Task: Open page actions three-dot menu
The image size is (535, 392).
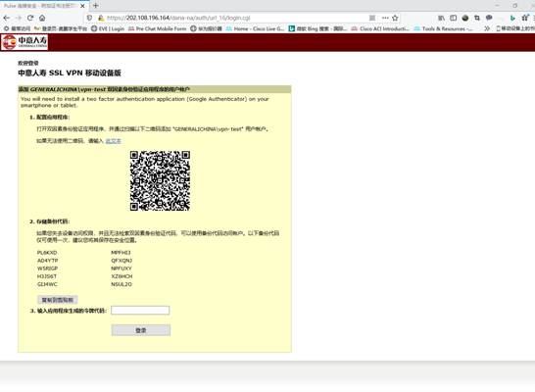Action: (385, 18)
